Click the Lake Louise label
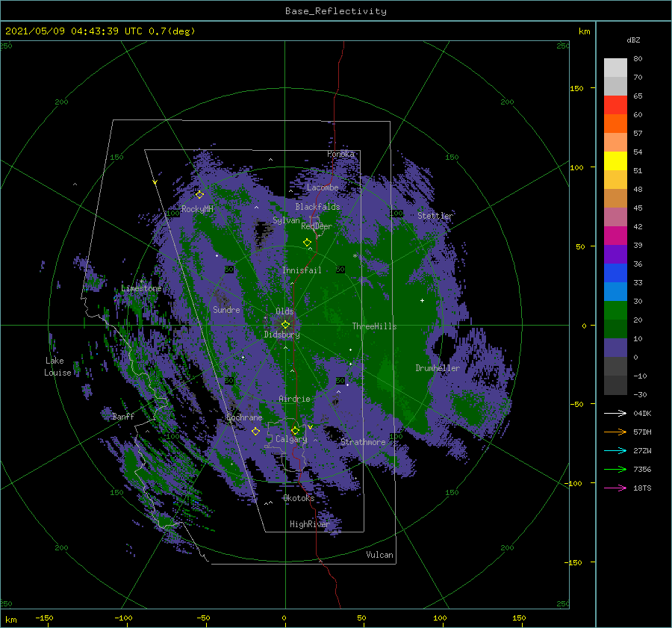672x628 pixels. click(x=57, y=367)
